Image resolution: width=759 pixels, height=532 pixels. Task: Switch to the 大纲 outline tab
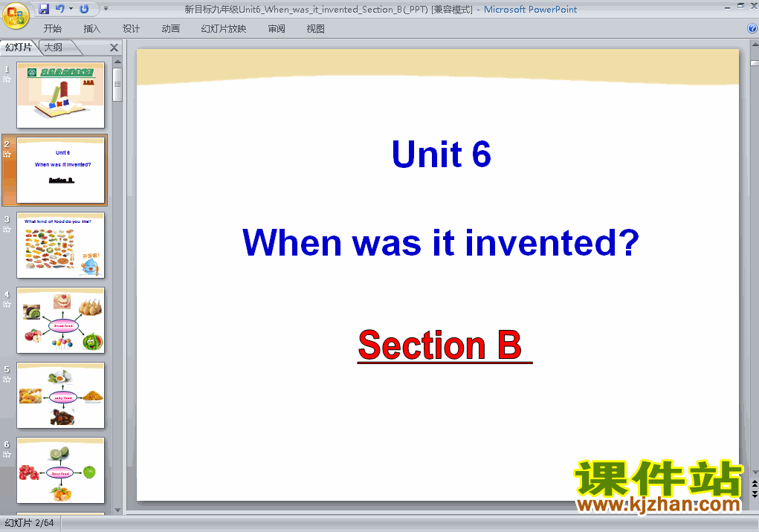[54, 48]
